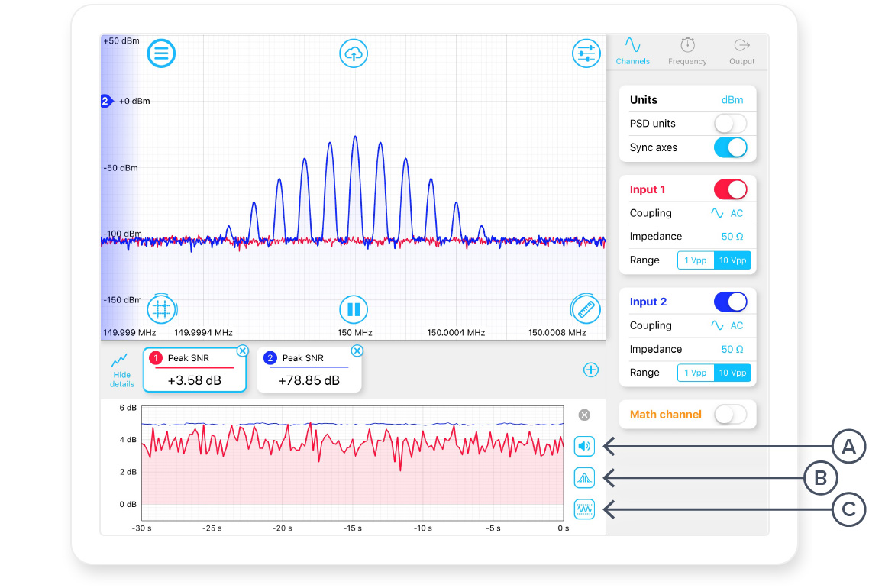Set Input 1 range to 1 Vpp
Viewport: 869px width, 588px height.
696,260
